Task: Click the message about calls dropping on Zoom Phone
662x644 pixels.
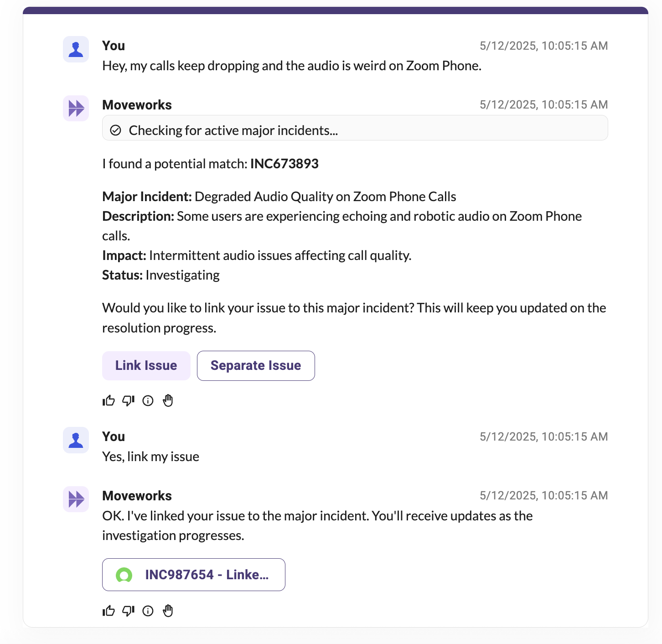Action: (x=292, y=66)
